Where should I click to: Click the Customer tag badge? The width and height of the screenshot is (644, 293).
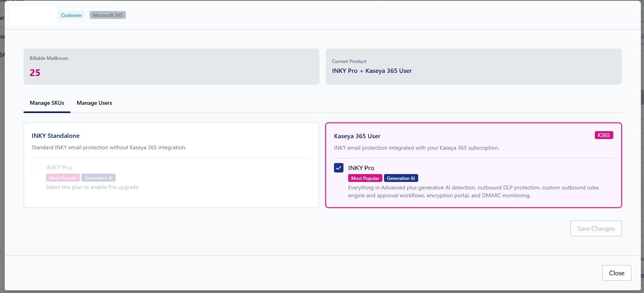(x=72, y=15)
